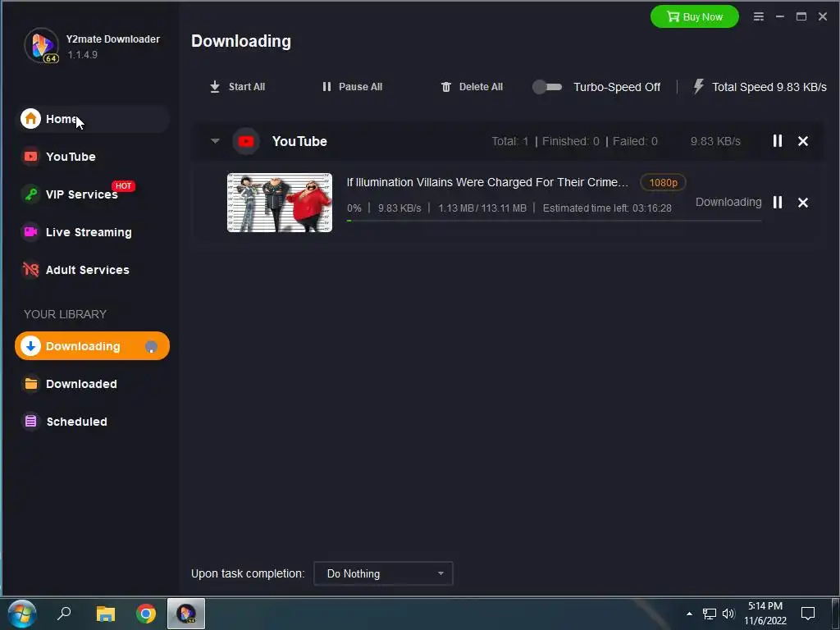
Task: Toggle the Turbo-Speed switch on
Action: [547, 87]
